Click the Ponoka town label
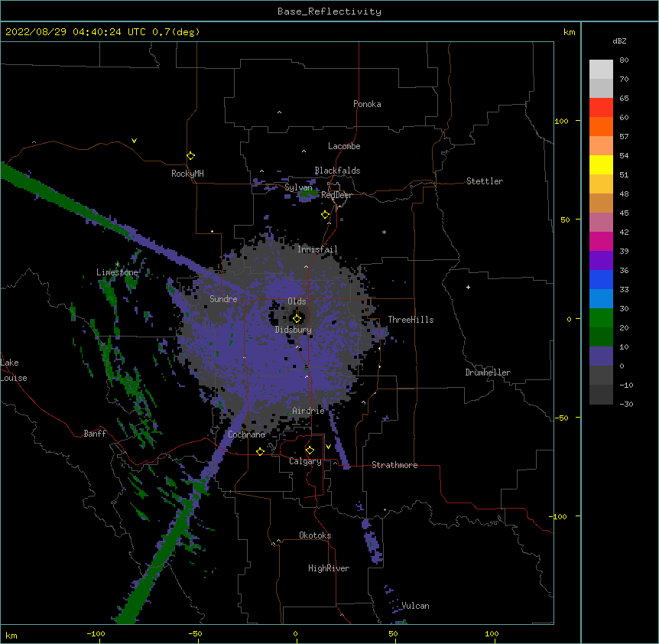 (367, 104)
